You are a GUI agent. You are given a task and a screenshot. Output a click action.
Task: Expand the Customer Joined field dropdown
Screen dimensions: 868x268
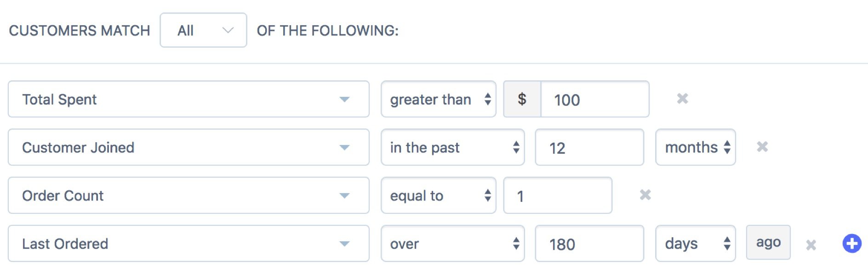tap(188, 147)
